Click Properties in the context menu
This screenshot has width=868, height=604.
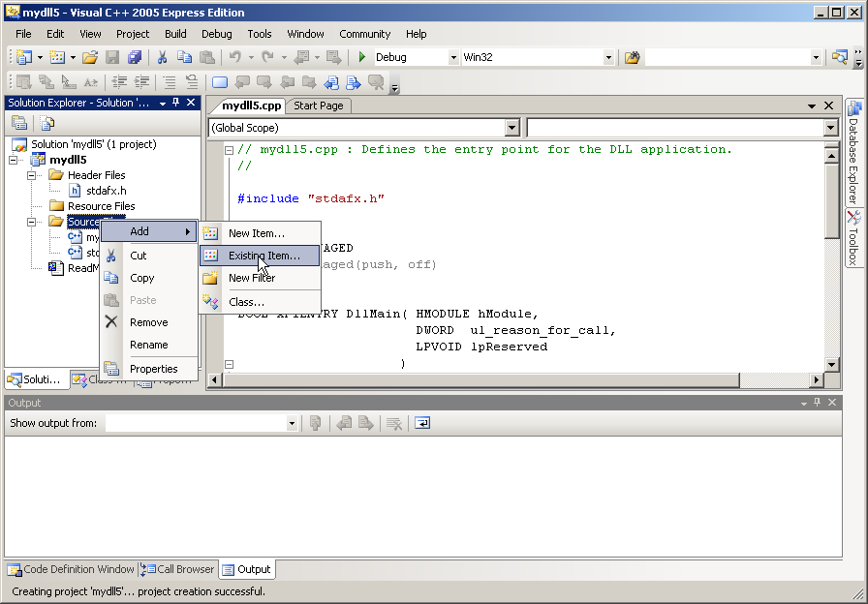tap(148, 369)
